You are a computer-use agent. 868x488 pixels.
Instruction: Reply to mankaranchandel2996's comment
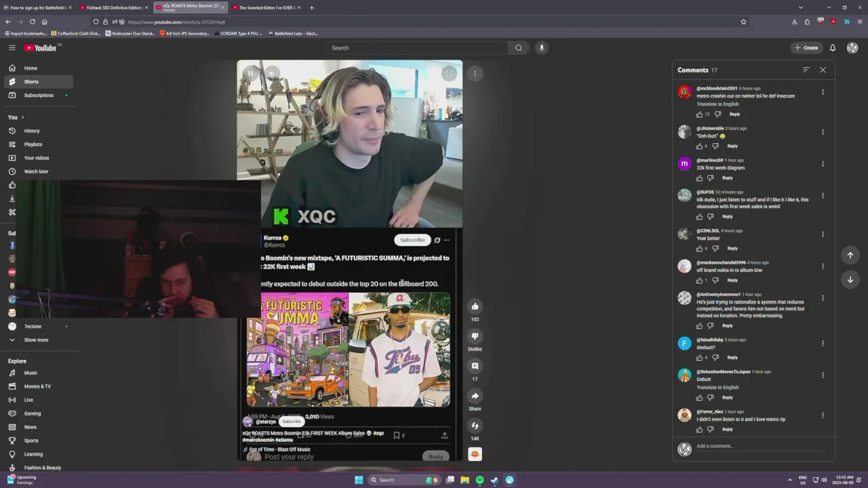point(732,280)
